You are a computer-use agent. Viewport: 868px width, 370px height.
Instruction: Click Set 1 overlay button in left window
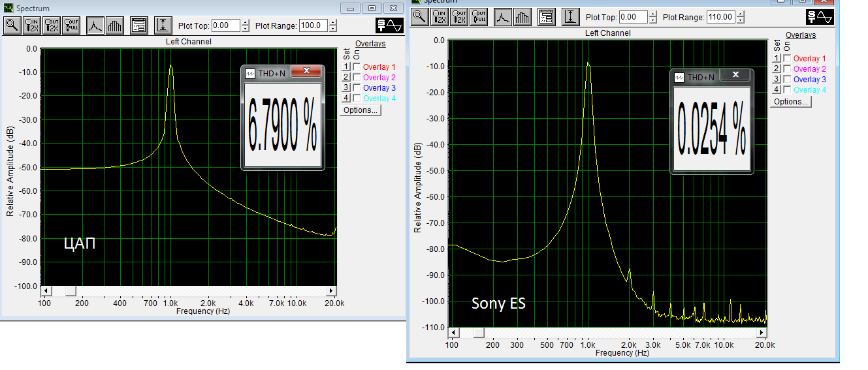(x=347, y=67)
